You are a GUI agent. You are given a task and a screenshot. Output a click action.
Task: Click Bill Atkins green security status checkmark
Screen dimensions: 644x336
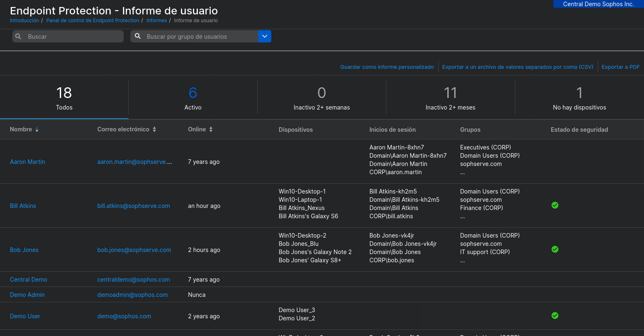point(555,205)
